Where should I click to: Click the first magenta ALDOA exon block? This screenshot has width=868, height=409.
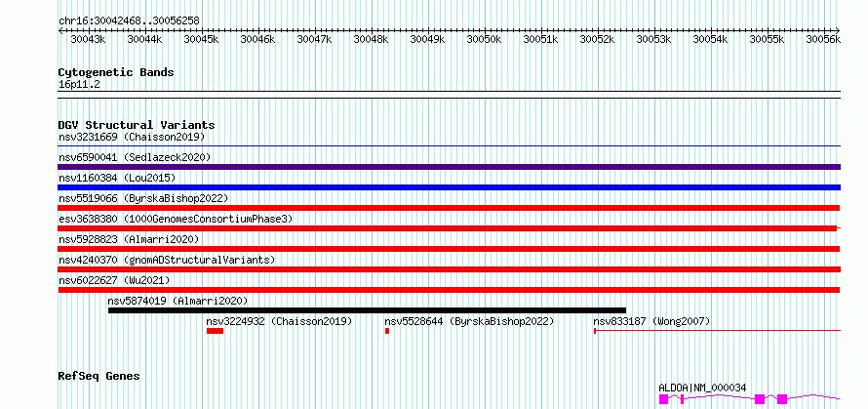click(x=664, y=399)
